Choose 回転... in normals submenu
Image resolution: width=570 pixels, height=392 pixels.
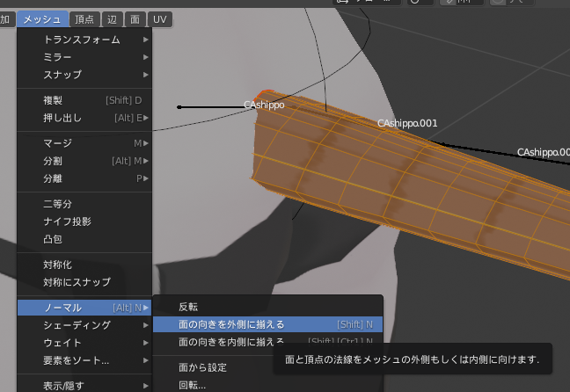[x=267, y=385]
